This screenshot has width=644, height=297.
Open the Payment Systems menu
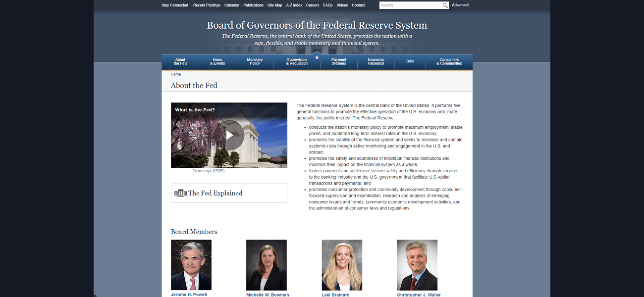(339, 62)
